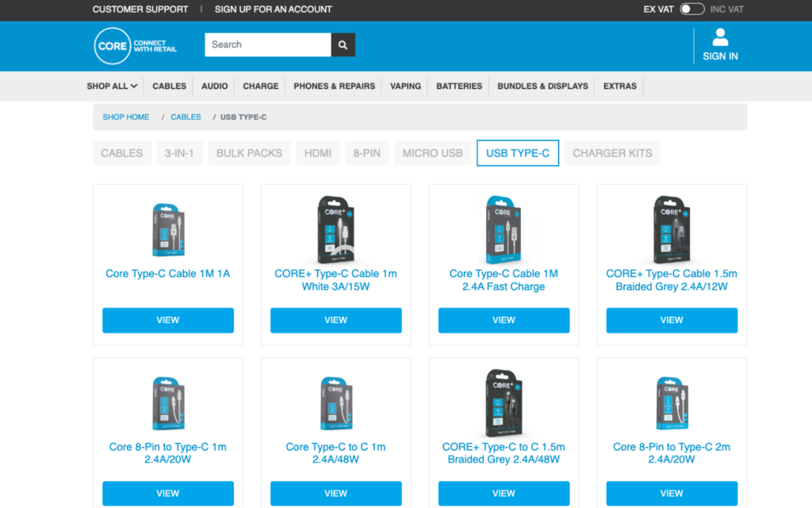
Task: Click the Core Connect With Retail logo
Action: pos(136,46)
